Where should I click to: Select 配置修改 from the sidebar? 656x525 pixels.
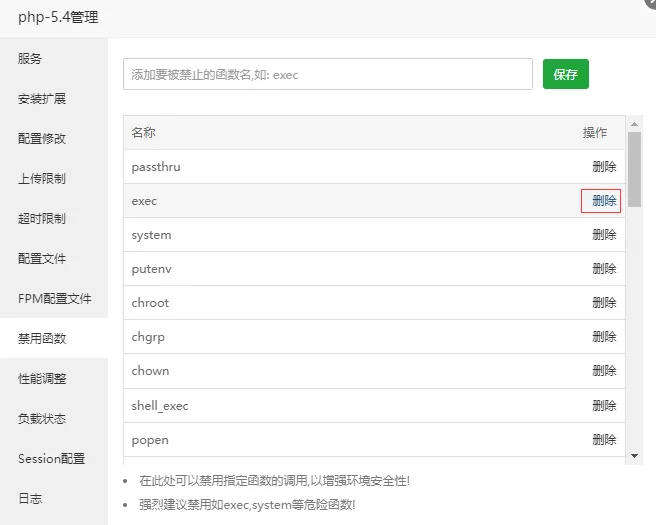[42, 138]
